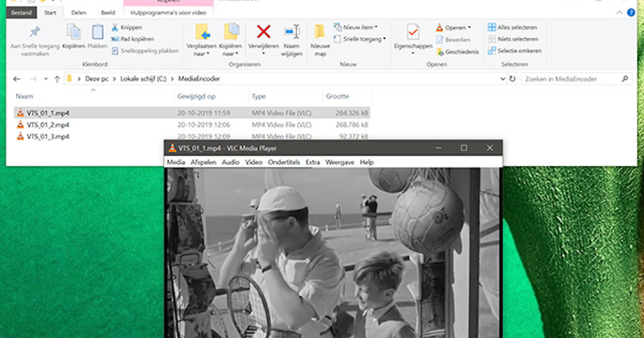Click MediaEncoder breadcrumb in address bar
The image size is (644, 338).
199,79
